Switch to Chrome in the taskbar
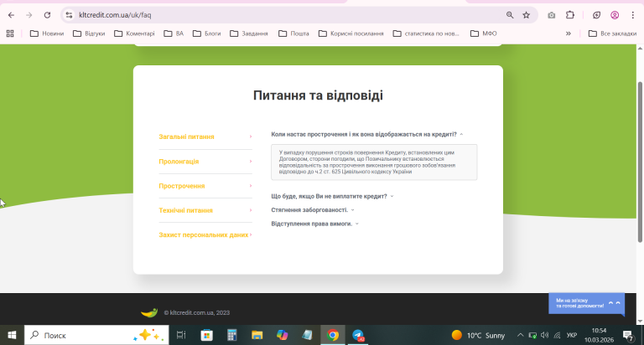Screen dimensions: 644x345 tap(333, 335)
